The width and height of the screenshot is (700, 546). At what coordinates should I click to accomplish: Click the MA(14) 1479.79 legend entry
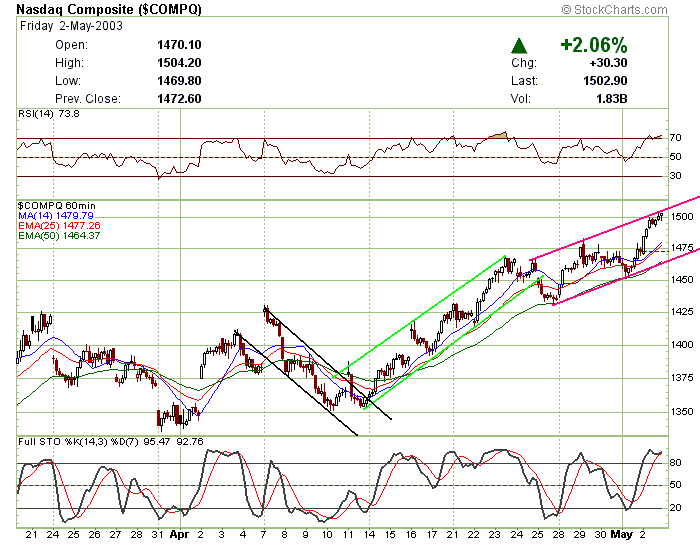tap(56, 216)
